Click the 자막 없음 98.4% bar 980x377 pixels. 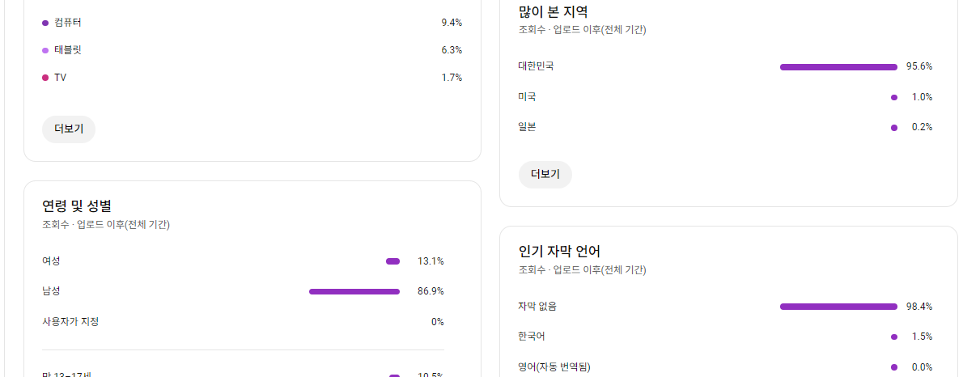838,307
